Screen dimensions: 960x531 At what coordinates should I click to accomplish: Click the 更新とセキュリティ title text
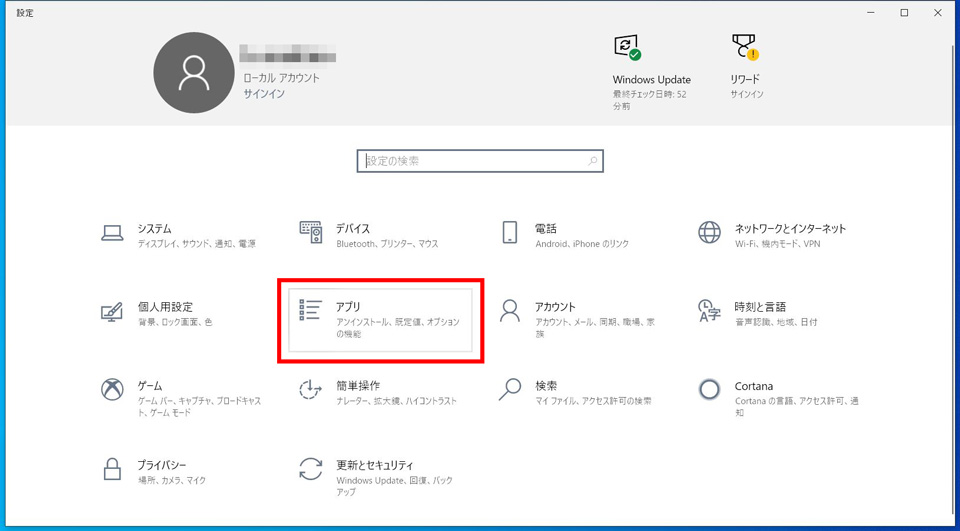point(375,465)
